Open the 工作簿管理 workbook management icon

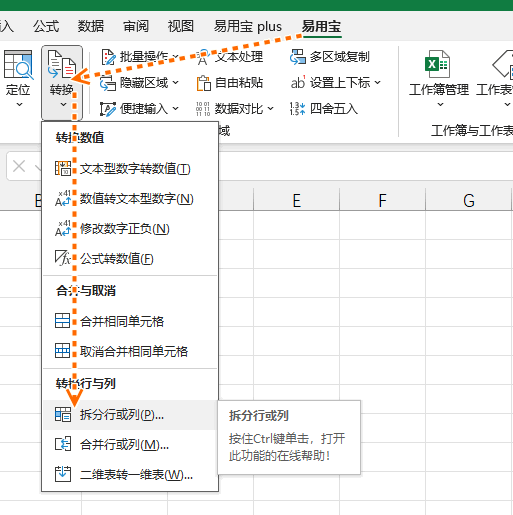437,64
